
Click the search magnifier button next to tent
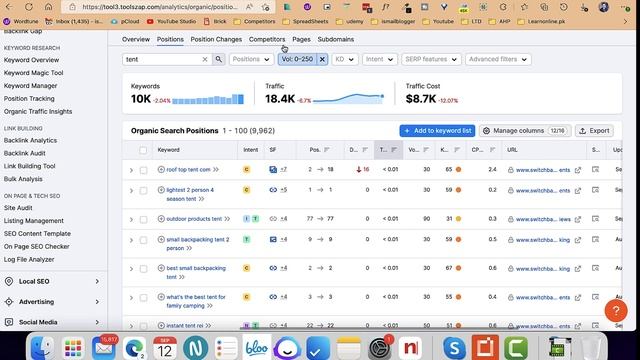click(219, 59)
